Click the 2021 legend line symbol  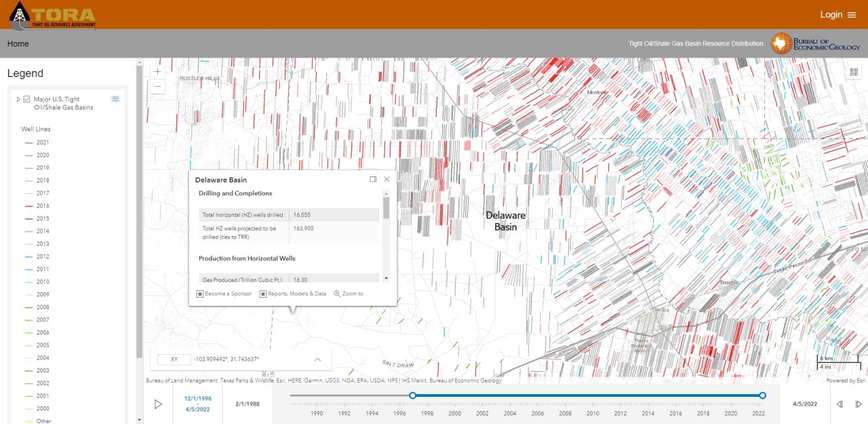(28, 143)
